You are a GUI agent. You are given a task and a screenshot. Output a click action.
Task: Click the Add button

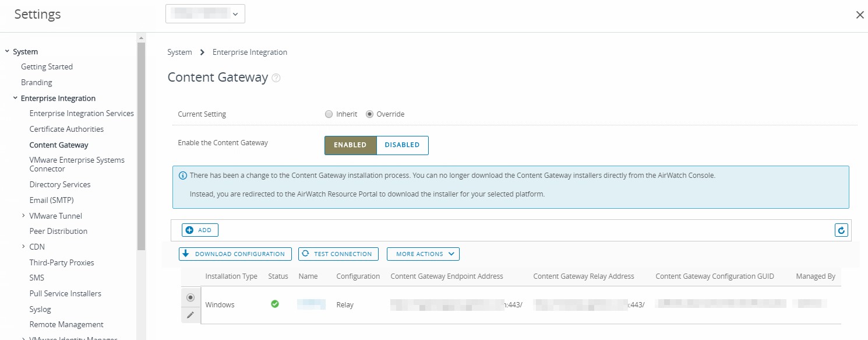coord(200,230)
